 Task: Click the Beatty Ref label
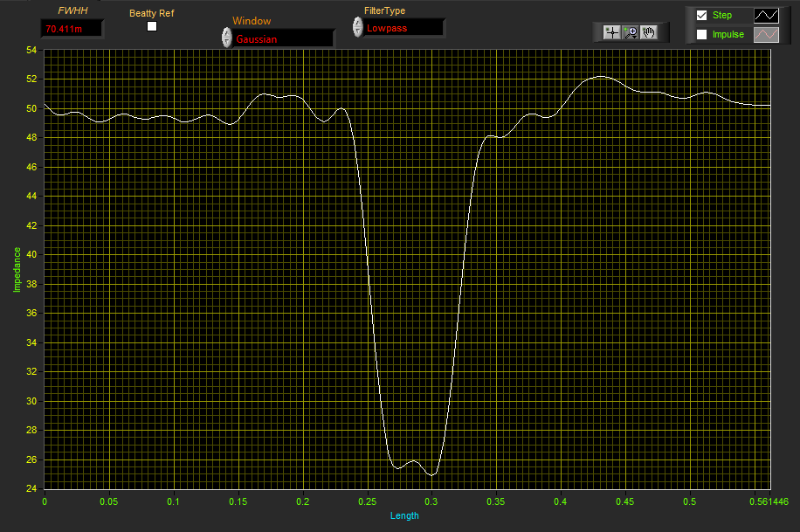pyautogui.click(x=152, y=13)
